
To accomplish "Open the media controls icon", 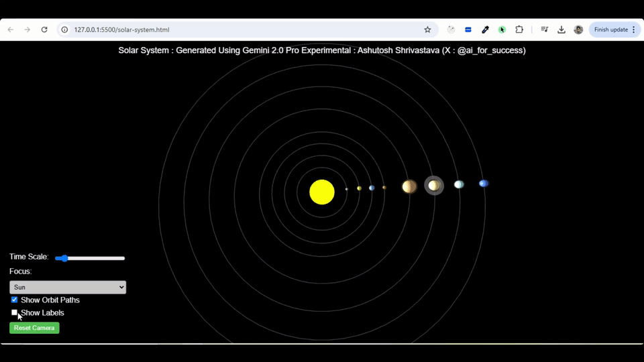I will point(545,29).
